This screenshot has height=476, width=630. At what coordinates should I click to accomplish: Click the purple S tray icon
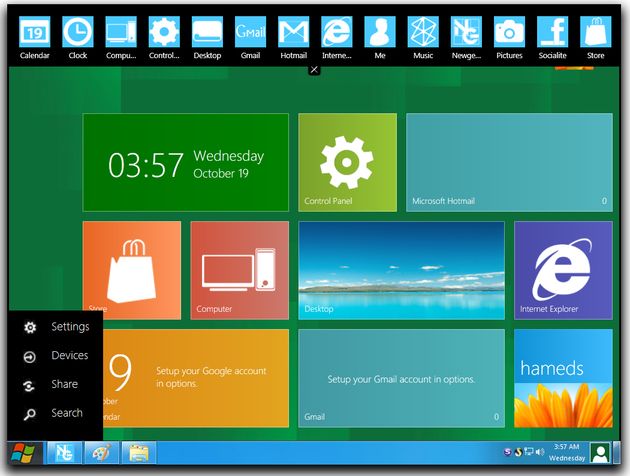pyautogui.click(x=507, y=452)
